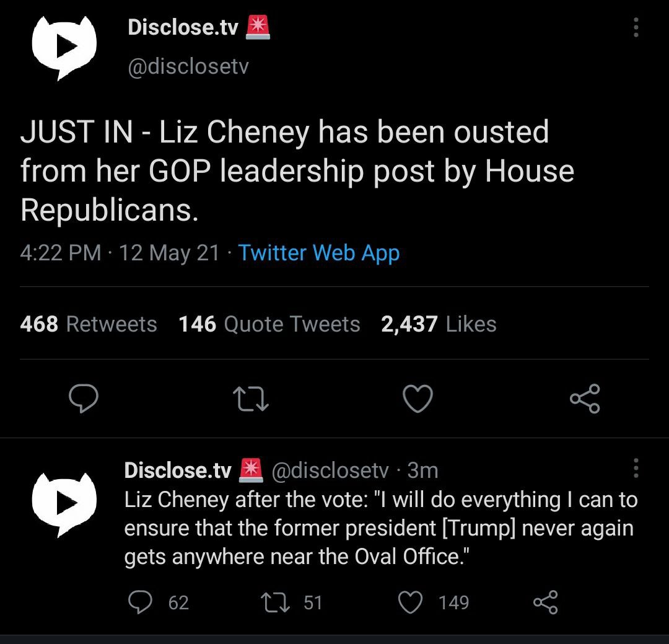This screenshot has height=644, width=669.
Task: Click the Twitter Web App source link
Action: pyautogui.click(x=319, y=253)
